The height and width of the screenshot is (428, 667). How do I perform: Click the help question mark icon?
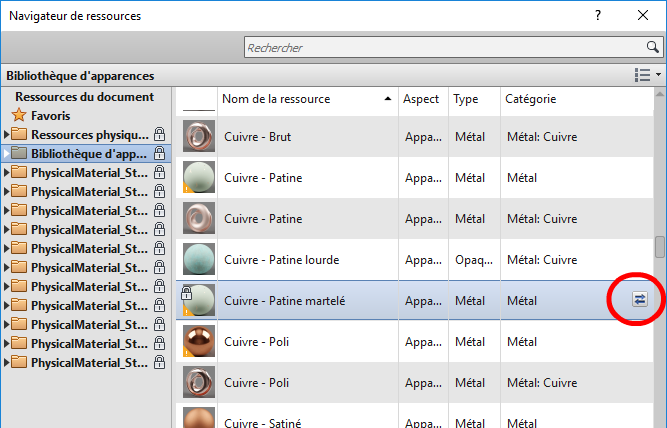click(x=598, y=15)
